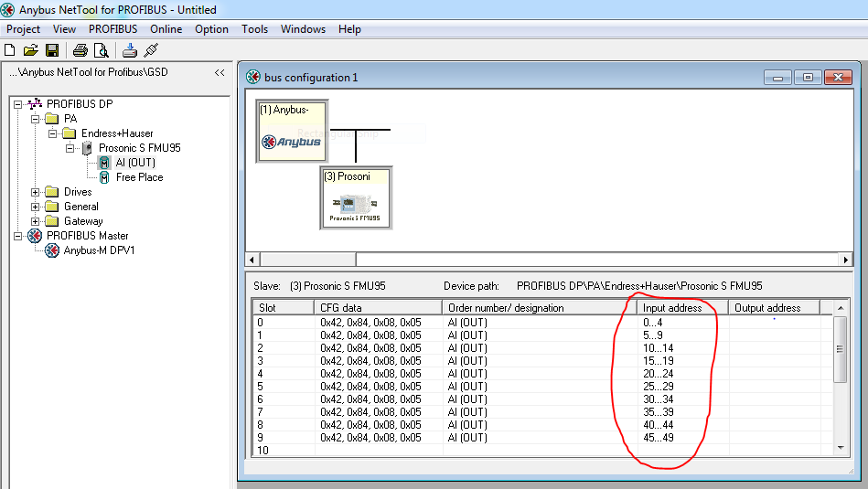Open the Tools menu
Viewport: 868px width, 489px height.
(x=254, y=29)
